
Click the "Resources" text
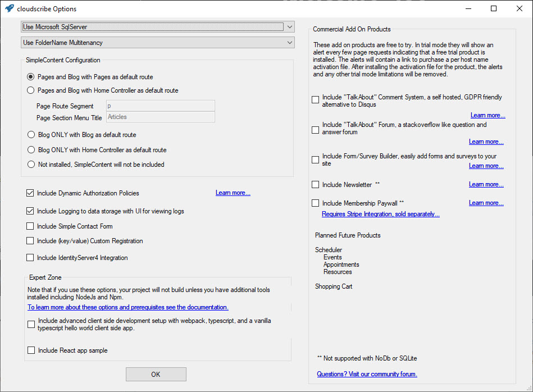pyautogui.click(x=338, y=272)
